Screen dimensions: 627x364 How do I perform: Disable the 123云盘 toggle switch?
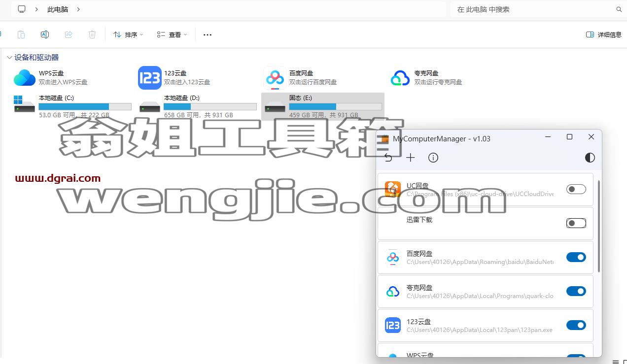(x=576, y=325)
